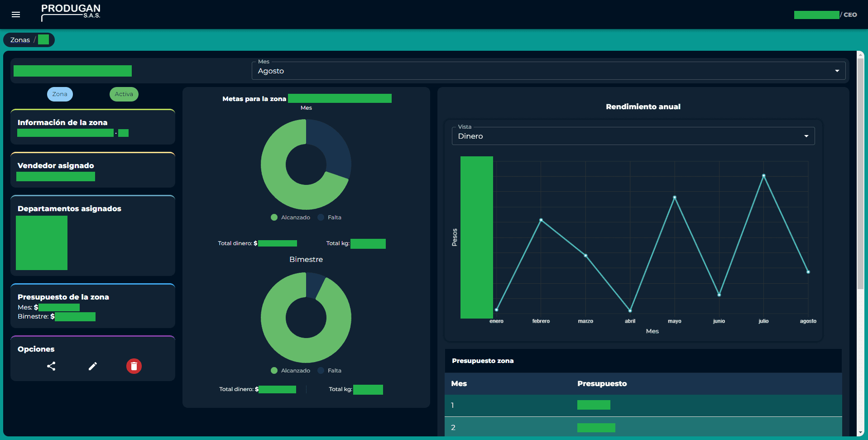Click the abril data point on the line chart
Viewport: 868px width, 440px height.
[630, 310]
